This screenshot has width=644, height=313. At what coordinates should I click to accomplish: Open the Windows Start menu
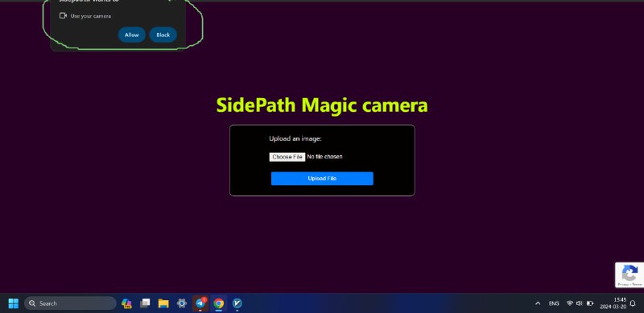point(14,303)
